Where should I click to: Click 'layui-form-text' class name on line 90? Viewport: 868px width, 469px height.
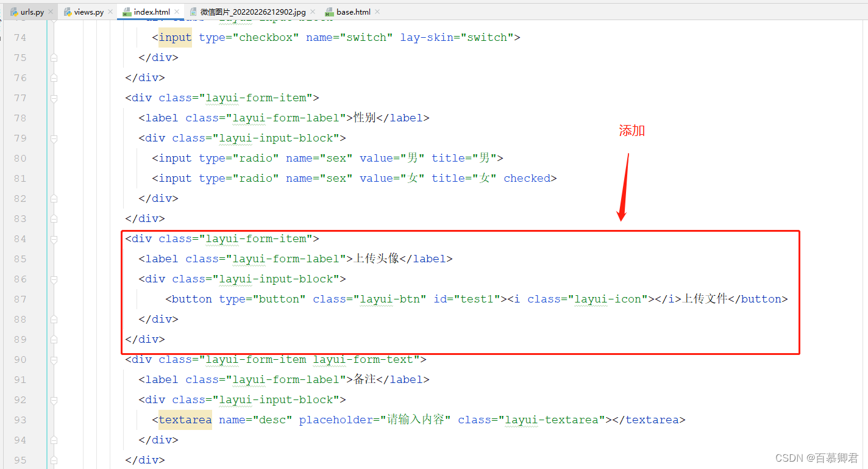[363, 360]
